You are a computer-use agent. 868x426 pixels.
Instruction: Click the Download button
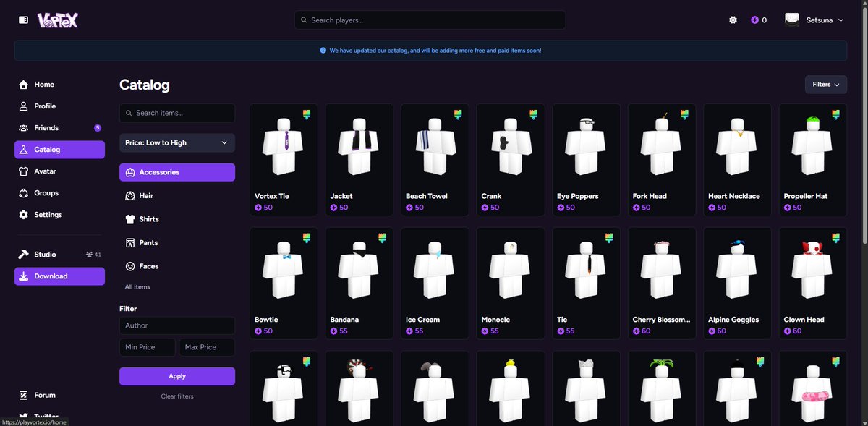[59, 276]
